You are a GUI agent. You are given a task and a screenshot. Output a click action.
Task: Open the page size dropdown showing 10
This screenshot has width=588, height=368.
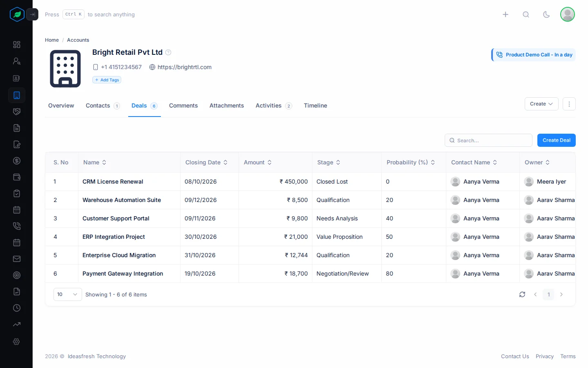coord(68,294)
